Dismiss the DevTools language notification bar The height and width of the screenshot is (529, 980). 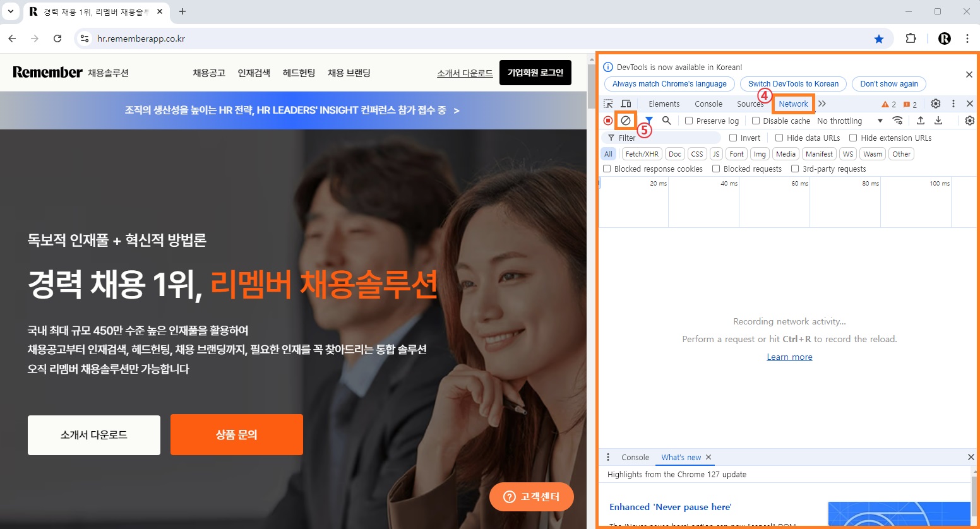(x=969, y=74)
